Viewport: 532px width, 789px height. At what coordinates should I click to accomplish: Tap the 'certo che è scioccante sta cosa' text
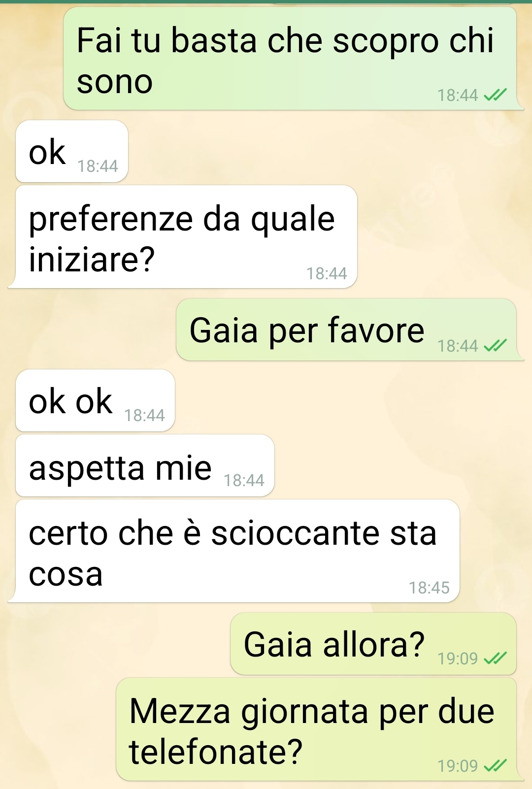pos(233,553)
